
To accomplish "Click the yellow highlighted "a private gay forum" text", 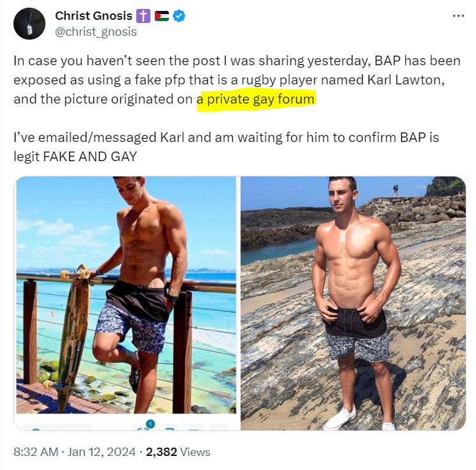I will pyautogui.click(x=256, y=100).
